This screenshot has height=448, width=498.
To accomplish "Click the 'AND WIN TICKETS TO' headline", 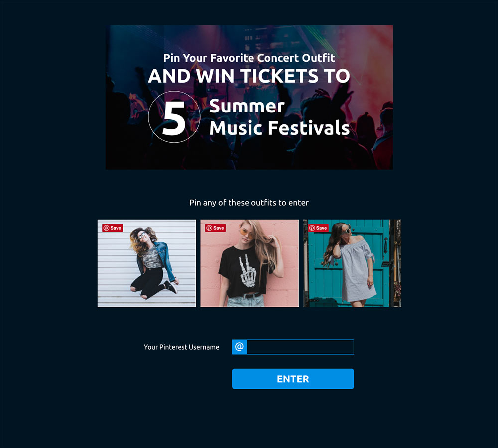I will point(249,76).
